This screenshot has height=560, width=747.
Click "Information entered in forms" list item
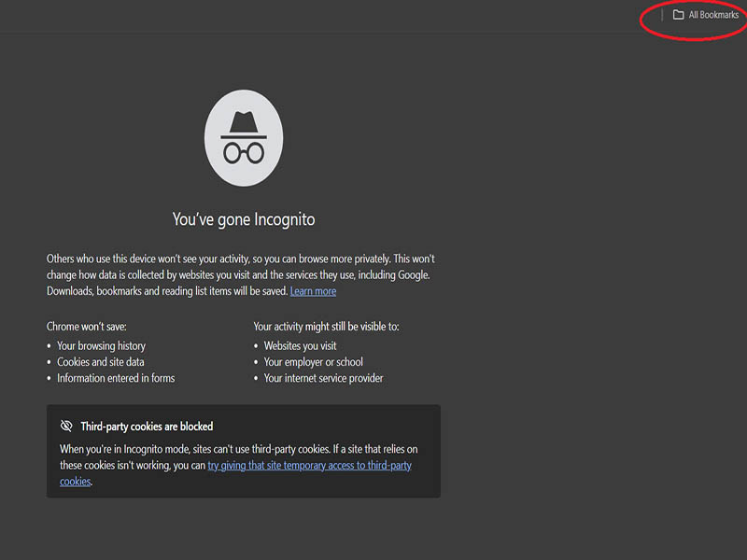(x=116, y=378)
